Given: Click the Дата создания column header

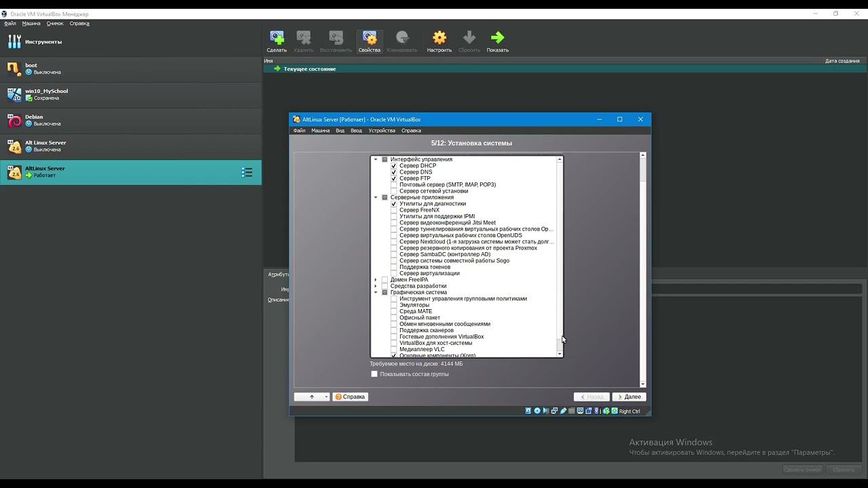Looking at the screenshot, I should (x=842, y=61).
